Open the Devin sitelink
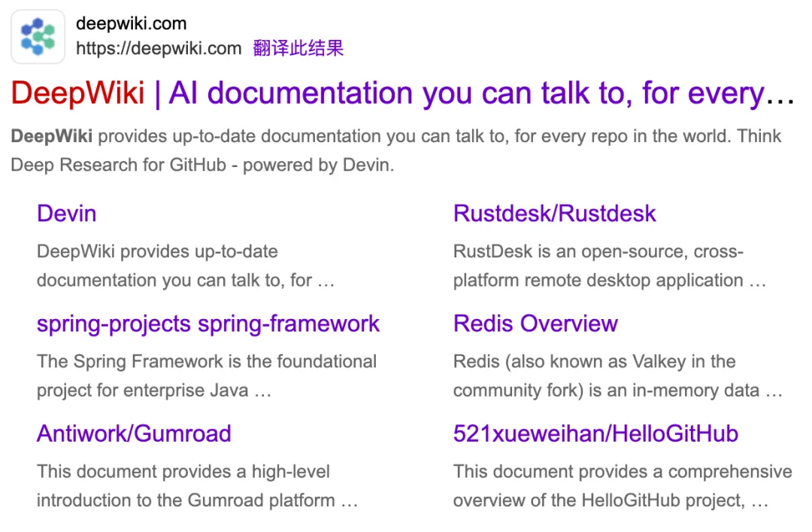 (x=67, y=214)
